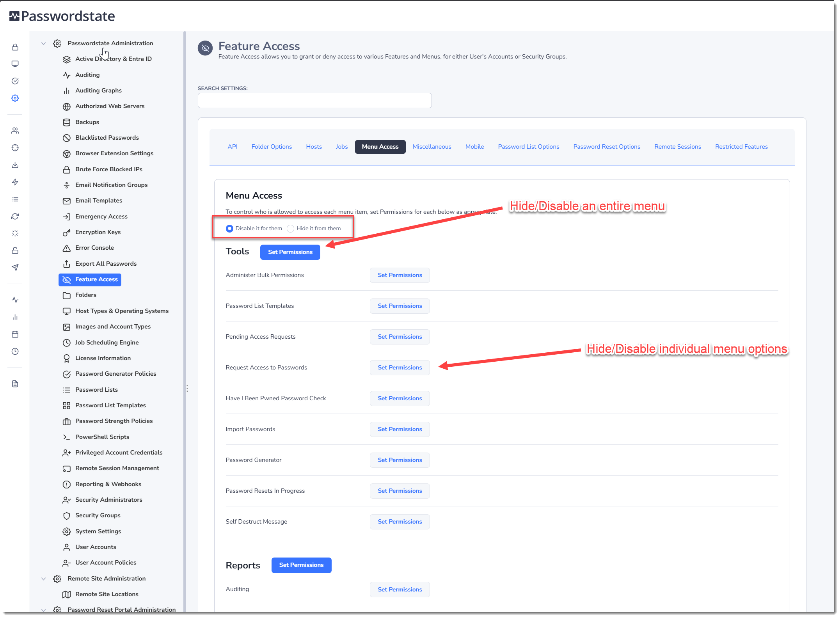This screenshot has width=840, height=618.
Task: Set Permissions for Administer Bulk Permissions
Action: point(400,275)
